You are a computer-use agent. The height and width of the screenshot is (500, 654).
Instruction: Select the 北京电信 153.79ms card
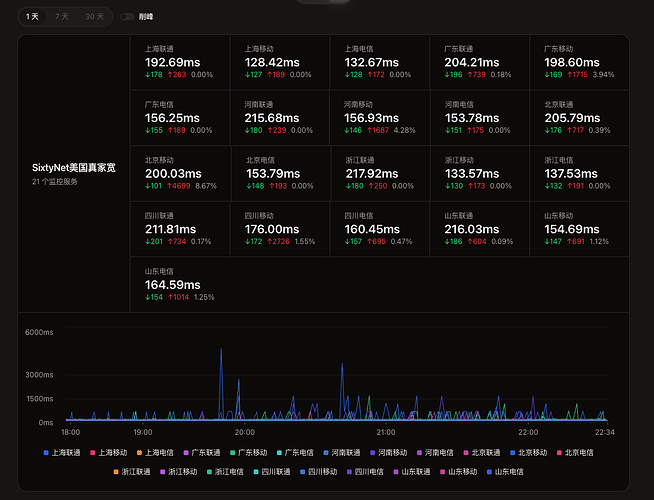coord(280,173)
